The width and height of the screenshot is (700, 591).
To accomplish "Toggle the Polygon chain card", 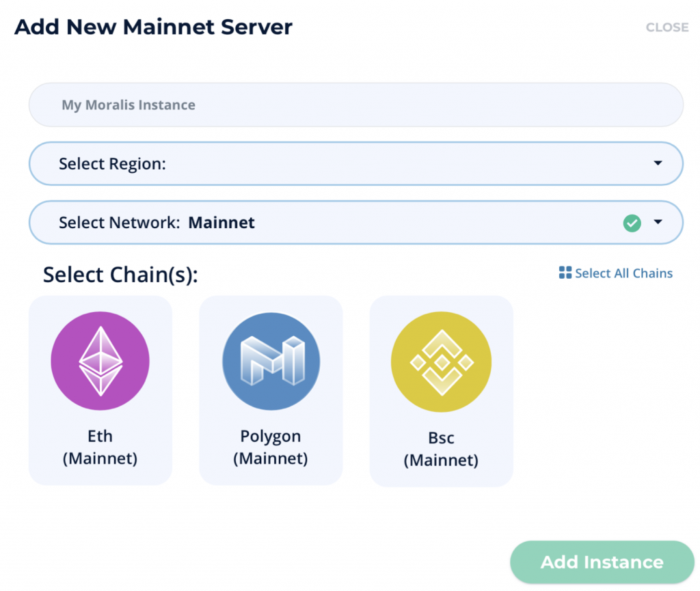I will [271, 390].
